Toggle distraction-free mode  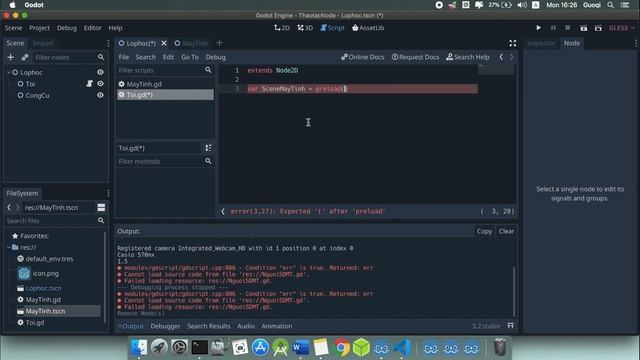click(x=513, y=43)
